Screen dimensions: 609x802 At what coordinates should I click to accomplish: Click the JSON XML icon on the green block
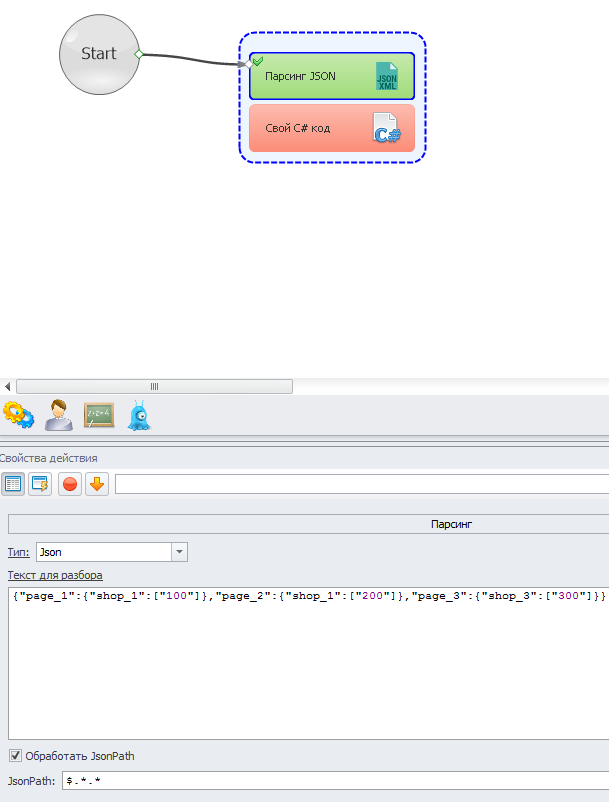click(x=386, y=76)
